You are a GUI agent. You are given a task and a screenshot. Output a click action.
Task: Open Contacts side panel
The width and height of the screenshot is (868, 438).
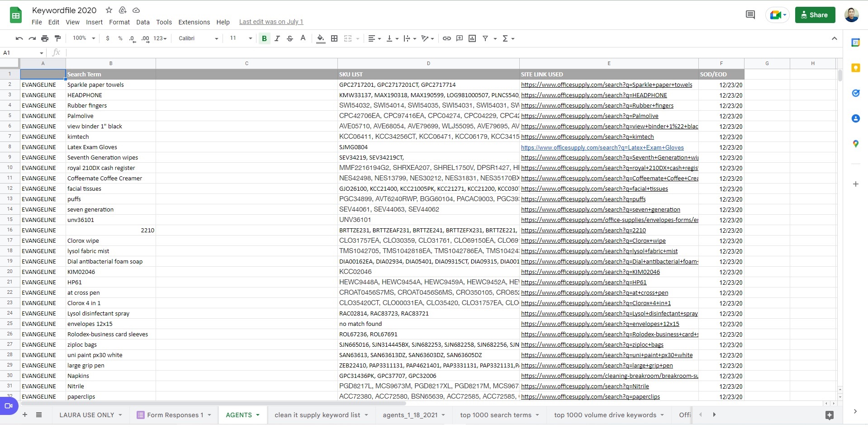click(855, 118)
